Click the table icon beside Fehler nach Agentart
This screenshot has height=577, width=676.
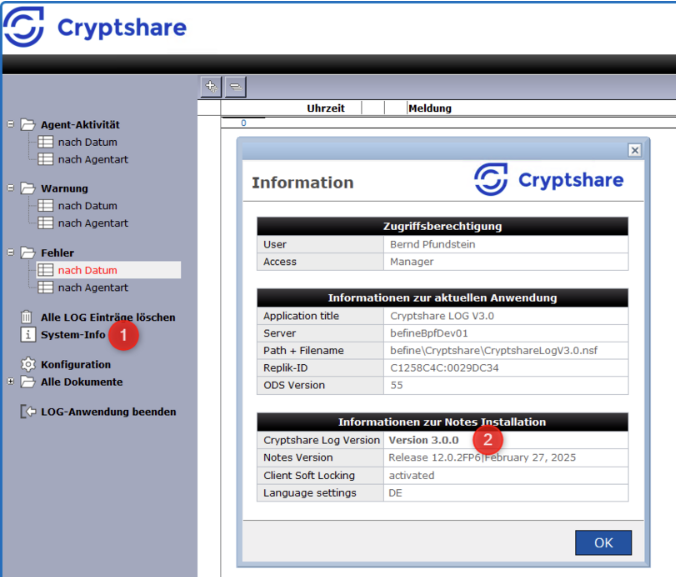(45, 287)
